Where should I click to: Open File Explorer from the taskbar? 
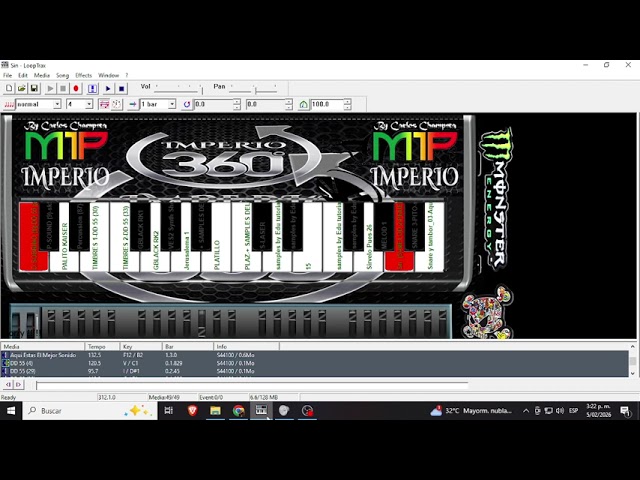[x=216, y=411]
